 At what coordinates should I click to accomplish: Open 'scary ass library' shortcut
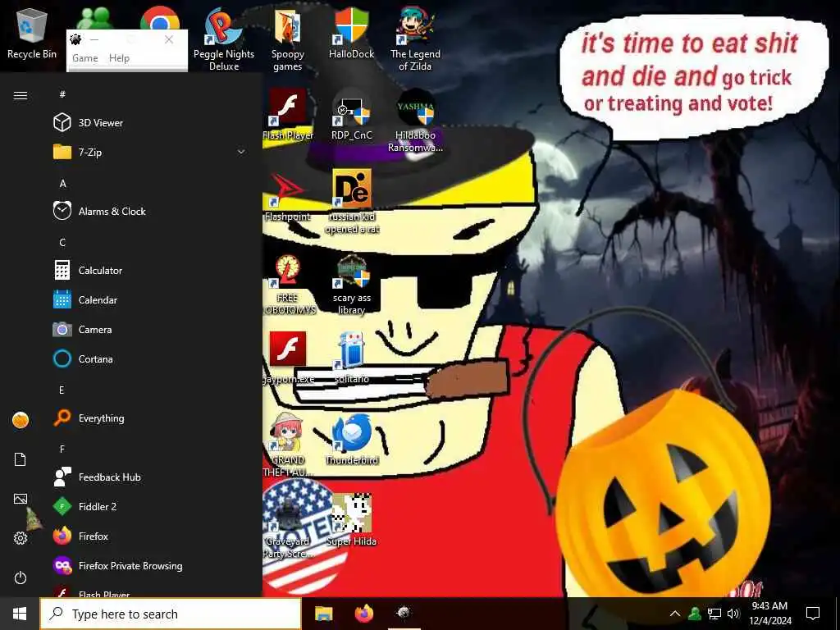coord(351,284)
